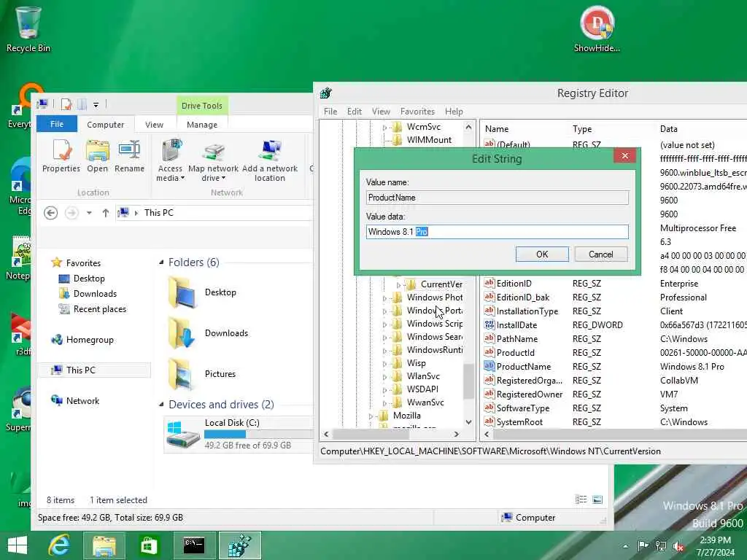Select the Downloads folder icon in content pane
Viewport: 747px width, 560px height.
tap(182, 333)
